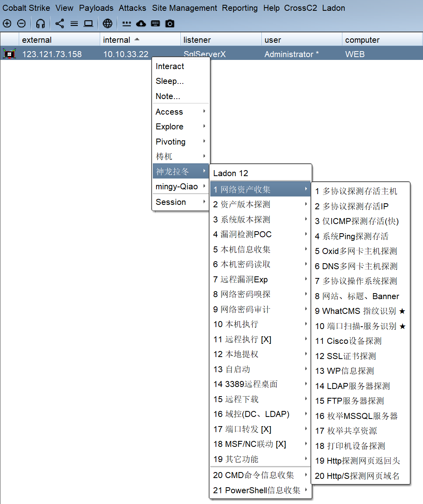This screenshot has height=504, width=423.
Task: Open credentials via the asterisks icon
Action: (127, 24)
